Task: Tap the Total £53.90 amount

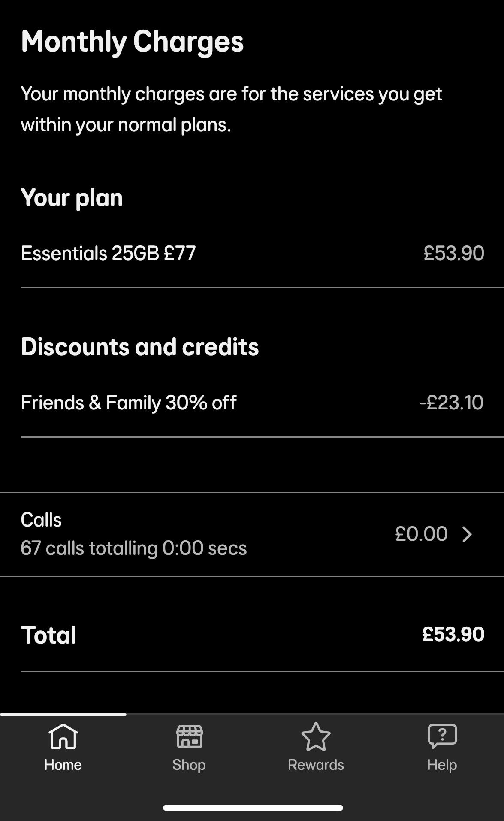Action: (x=453, y=634)
